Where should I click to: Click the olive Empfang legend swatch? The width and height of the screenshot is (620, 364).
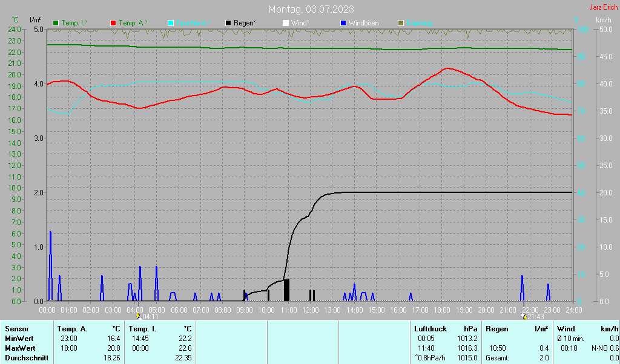[401, 24]
